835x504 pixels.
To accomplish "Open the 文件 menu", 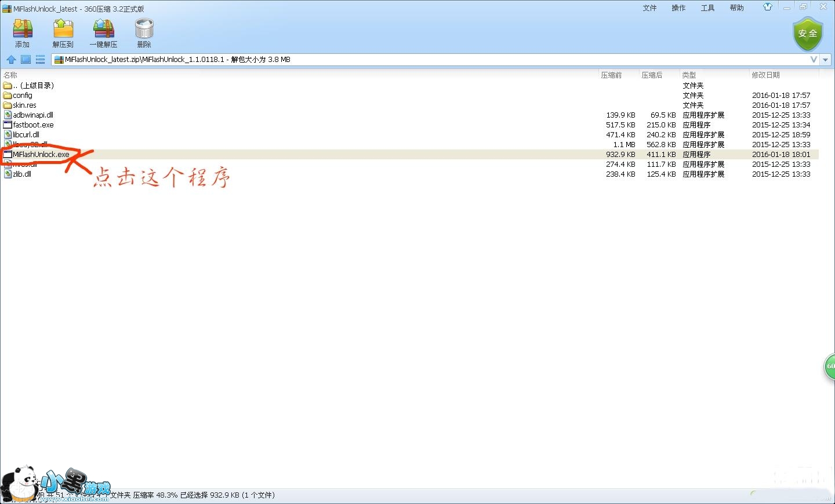I will click(x=650, y=8).
